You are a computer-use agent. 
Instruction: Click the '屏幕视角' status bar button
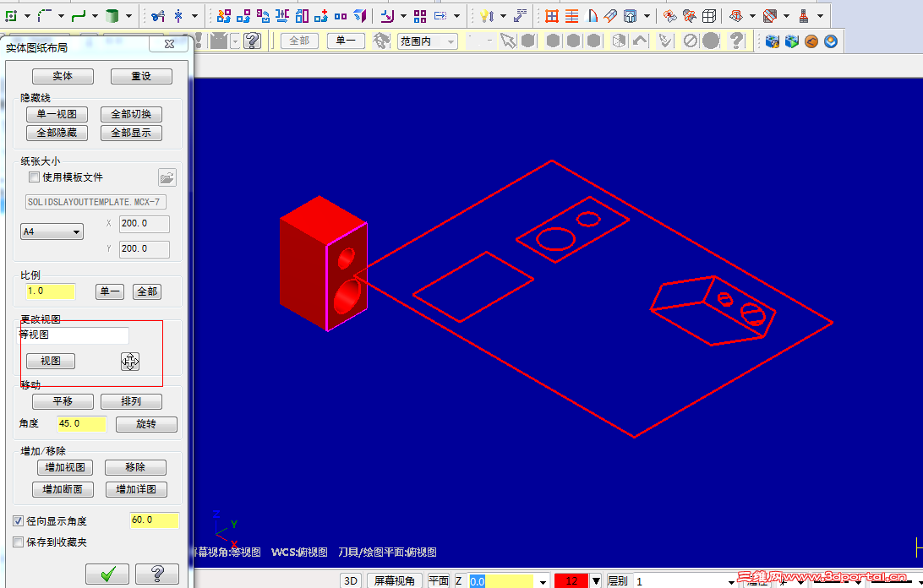point(395,581)
